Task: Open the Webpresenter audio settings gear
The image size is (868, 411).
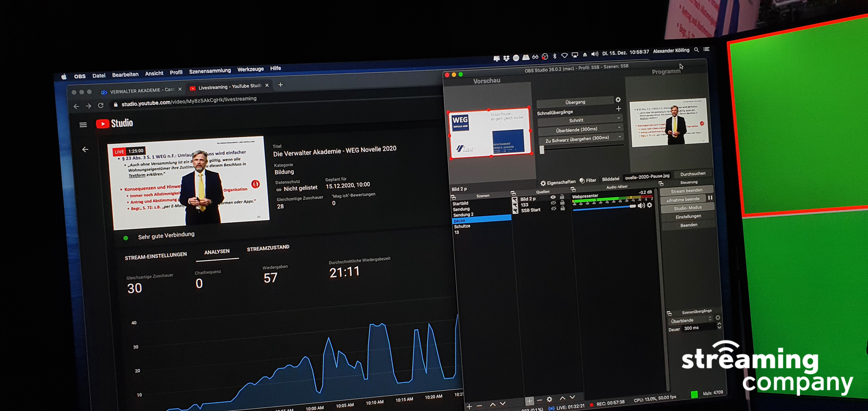Action: point(650,205)
